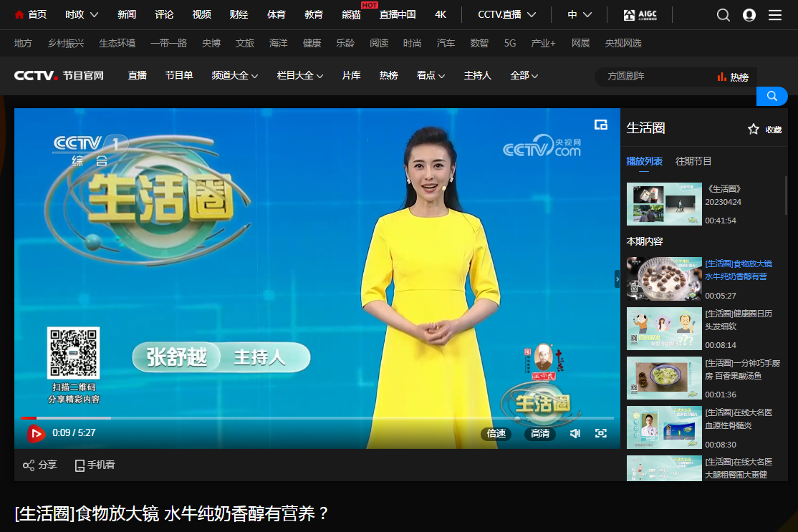Click the 方圆剧阵 search input field

tap(656, 77)
